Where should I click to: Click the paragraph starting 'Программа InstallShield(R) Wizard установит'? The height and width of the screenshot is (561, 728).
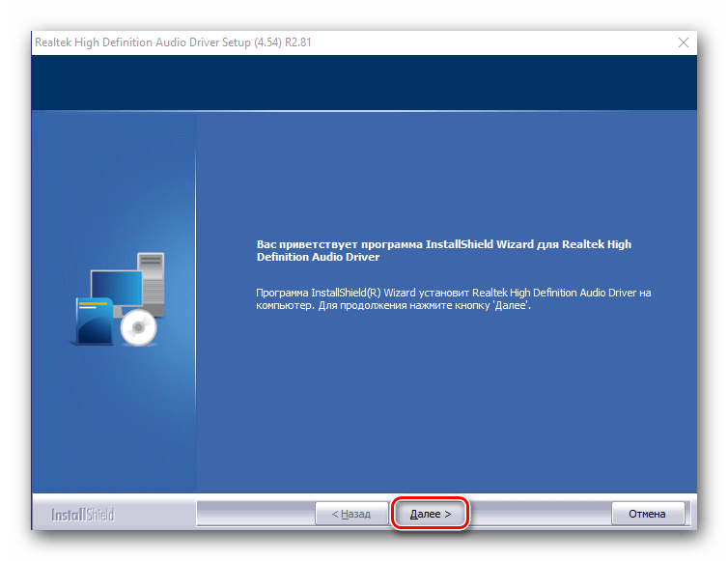[x=453, y=298]
